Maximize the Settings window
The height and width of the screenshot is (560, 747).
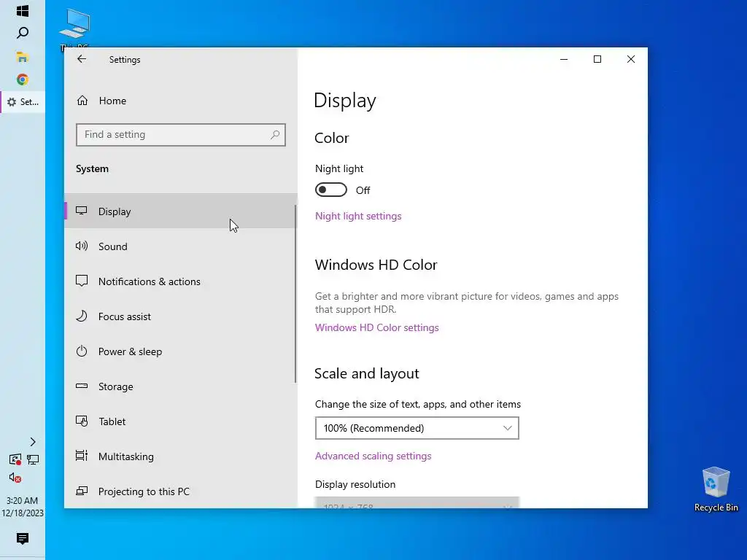pyautogui.click(x=597, y=59)
